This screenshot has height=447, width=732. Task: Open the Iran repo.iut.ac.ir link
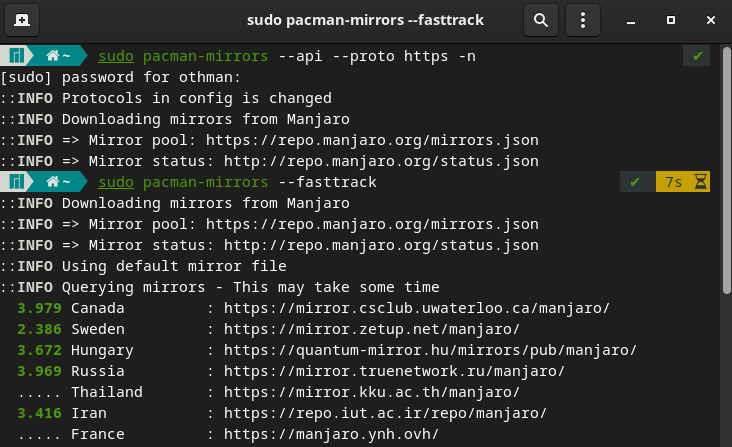385,413
